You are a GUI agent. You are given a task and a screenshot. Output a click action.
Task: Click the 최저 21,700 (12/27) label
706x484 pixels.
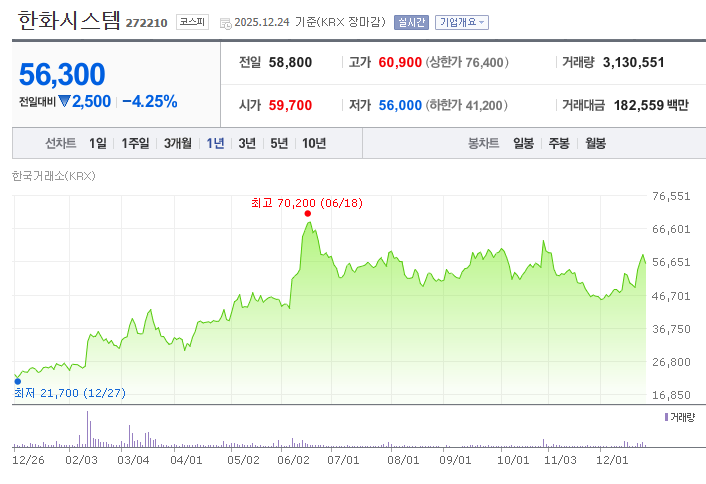tap(70, 393)
